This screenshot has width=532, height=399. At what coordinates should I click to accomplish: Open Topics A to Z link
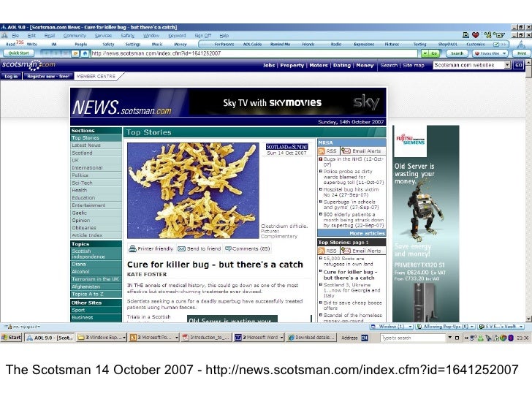tap(96, 294)
